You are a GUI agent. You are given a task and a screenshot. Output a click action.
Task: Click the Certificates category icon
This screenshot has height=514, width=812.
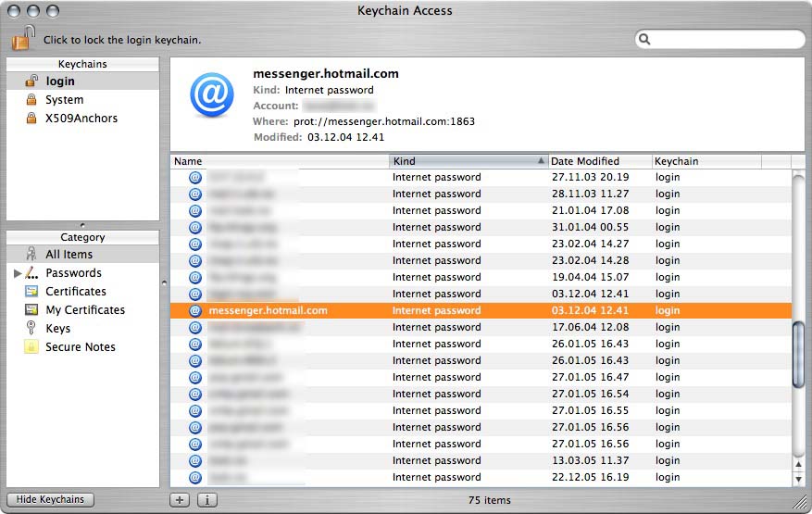click(x=31, y=291)
